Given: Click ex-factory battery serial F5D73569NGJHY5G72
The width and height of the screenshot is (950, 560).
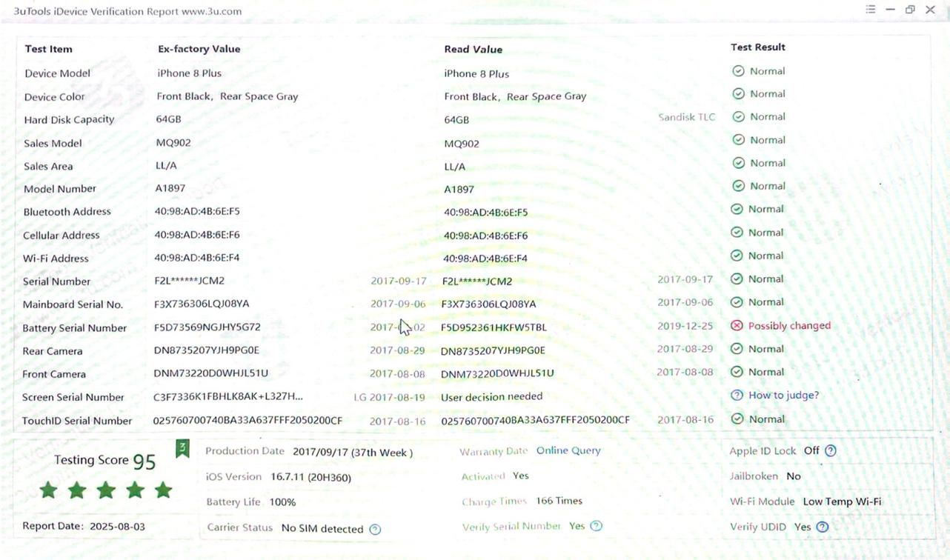Looking at the screenshot, I should tap(207, 327).
